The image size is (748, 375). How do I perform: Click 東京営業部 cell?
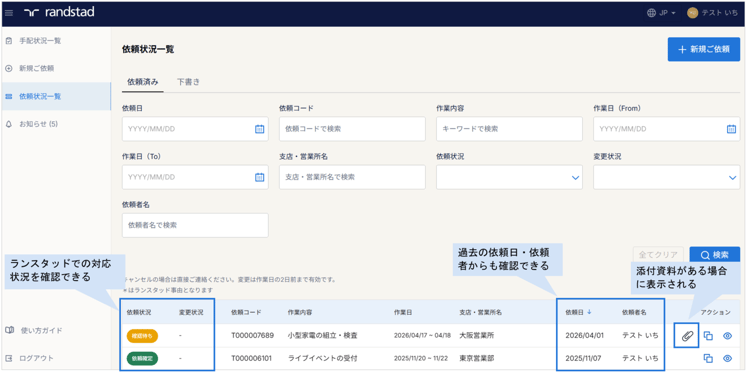pos(477,358)
